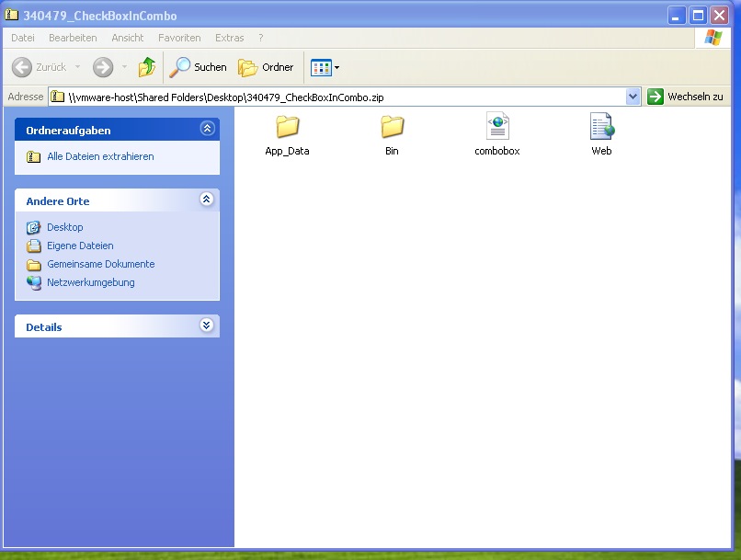Click the Windows flag logo

[713, 38]
